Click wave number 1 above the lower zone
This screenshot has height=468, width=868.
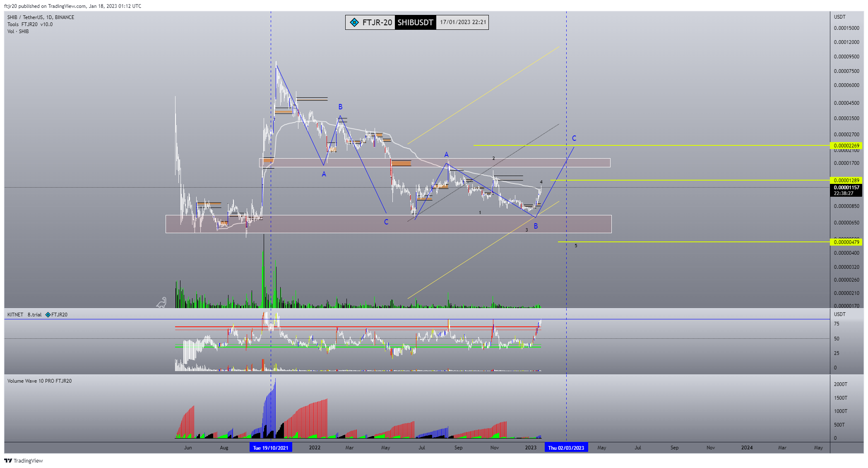pyautogui.click(x=480, y=213)
